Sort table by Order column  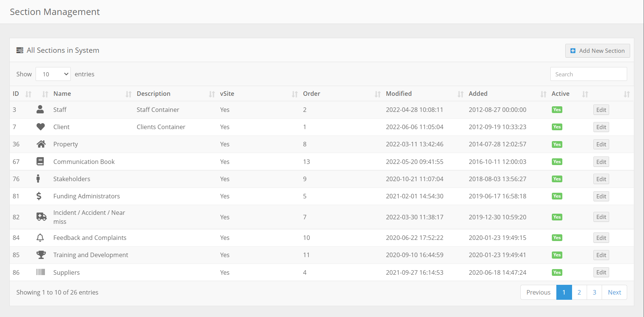341,94
